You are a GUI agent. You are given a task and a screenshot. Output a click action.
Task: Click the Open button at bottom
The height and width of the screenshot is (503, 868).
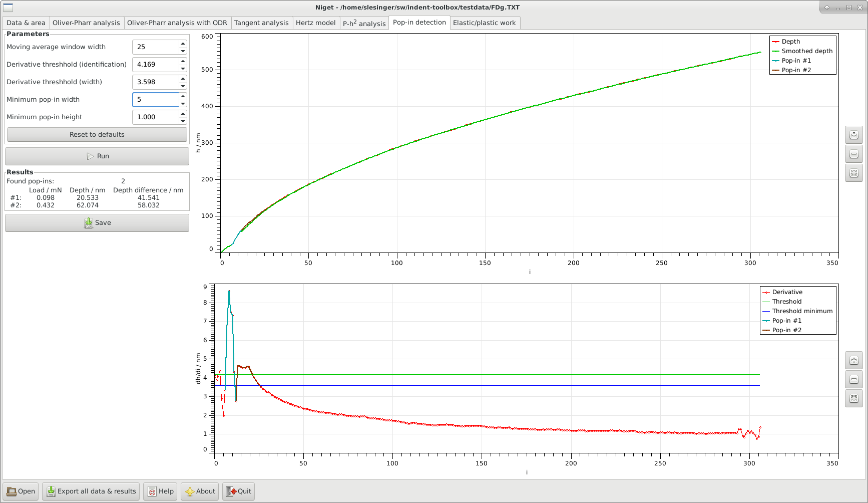click(x=21, y=491)
